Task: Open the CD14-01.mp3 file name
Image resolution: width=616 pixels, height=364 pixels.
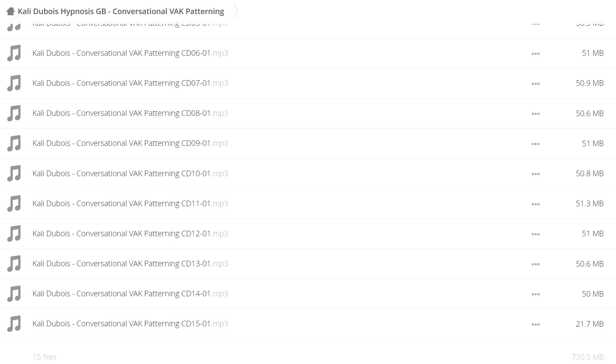Action: (130, 294)
